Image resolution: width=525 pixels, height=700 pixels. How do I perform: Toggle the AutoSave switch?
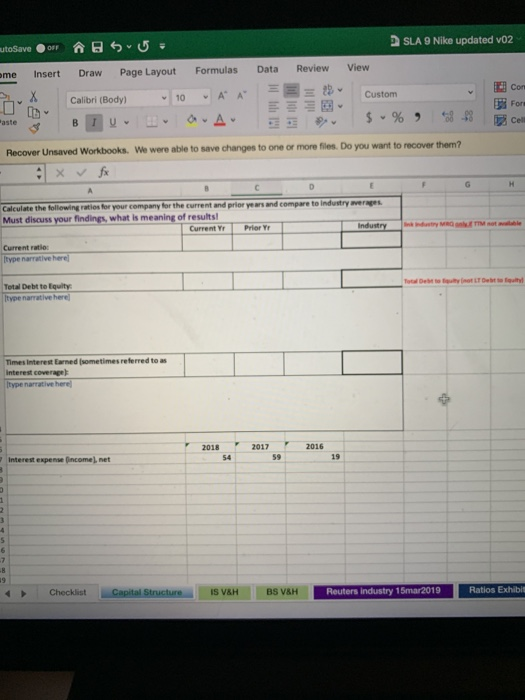tap(48, 48)
